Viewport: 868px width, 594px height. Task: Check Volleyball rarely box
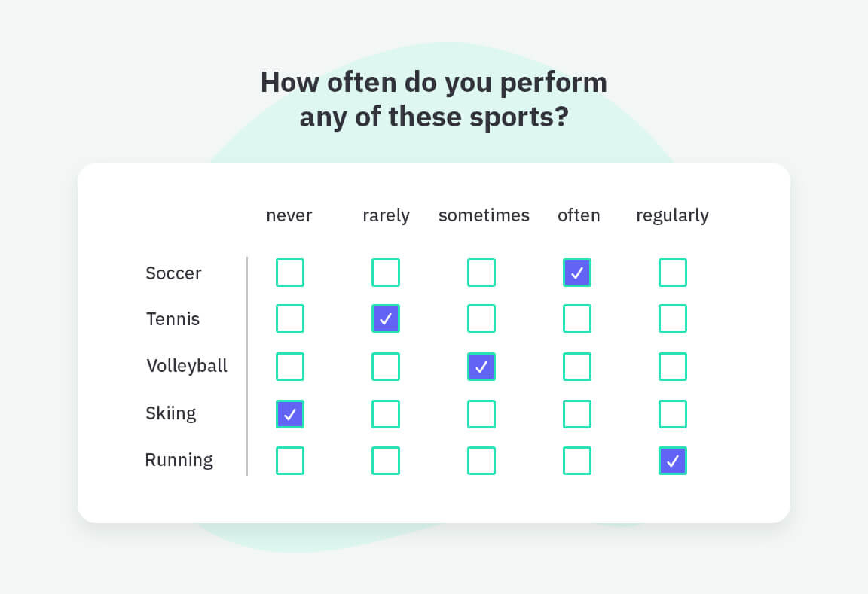(386, 367)
